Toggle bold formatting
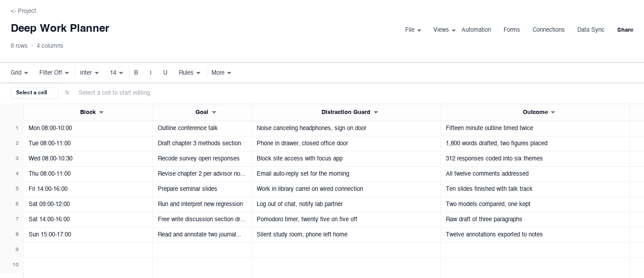 (136, 73)
